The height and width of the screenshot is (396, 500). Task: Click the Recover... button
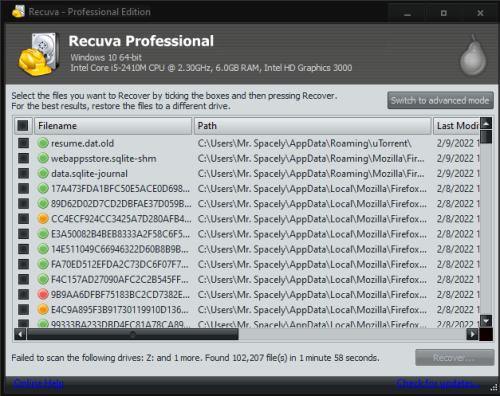pos(454,358)
